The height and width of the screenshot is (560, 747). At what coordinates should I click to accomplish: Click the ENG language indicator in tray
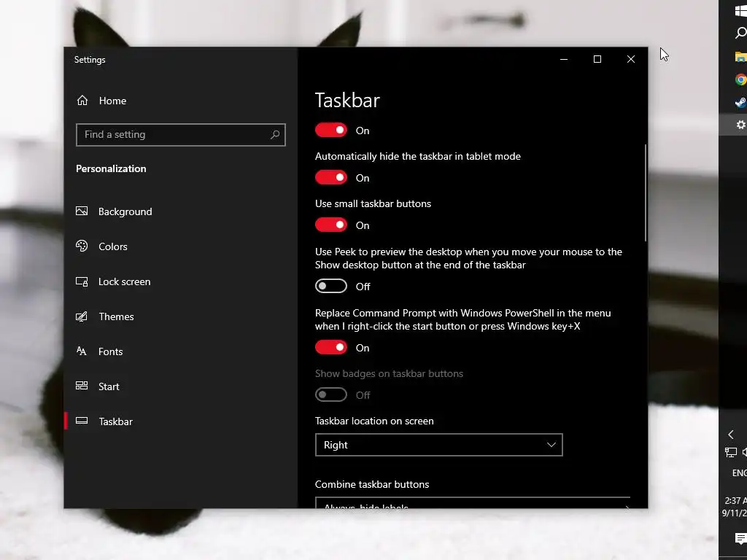[x=740, y=472]
